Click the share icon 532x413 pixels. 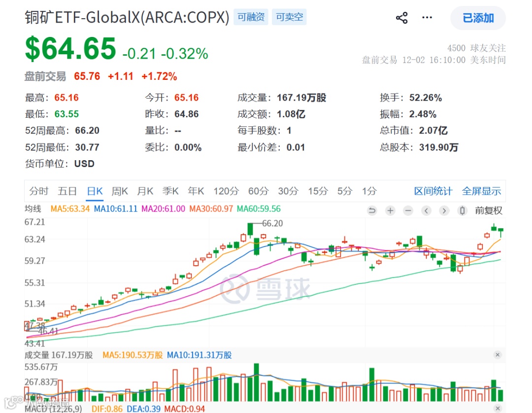(x=402, y=18)
